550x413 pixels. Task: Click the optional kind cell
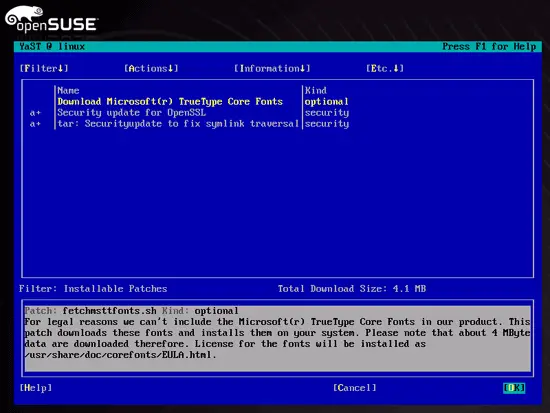click(x=327, y=102)
